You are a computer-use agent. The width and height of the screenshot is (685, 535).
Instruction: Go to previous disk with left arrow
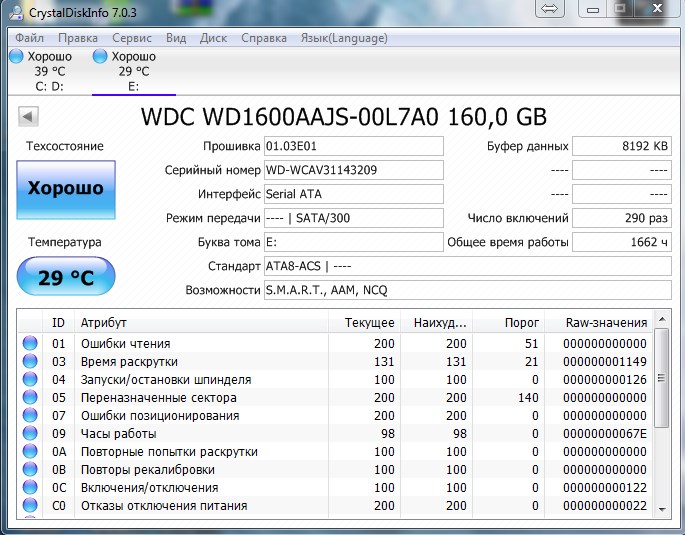28,116
